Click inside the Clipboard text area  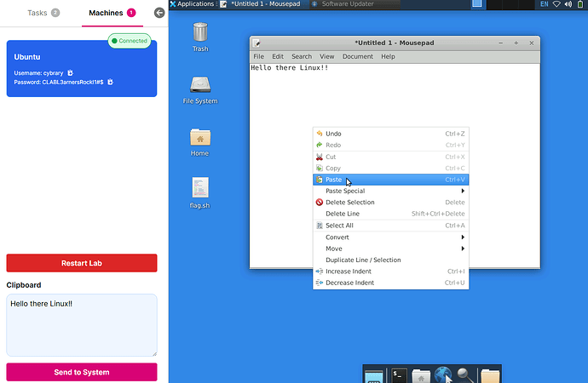click(82, 325)
